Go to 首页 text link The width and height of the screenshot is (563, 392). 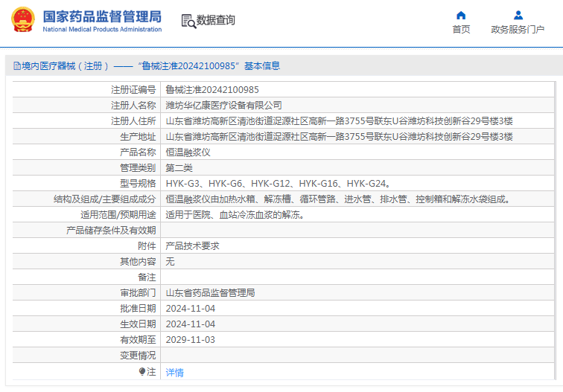461,30
